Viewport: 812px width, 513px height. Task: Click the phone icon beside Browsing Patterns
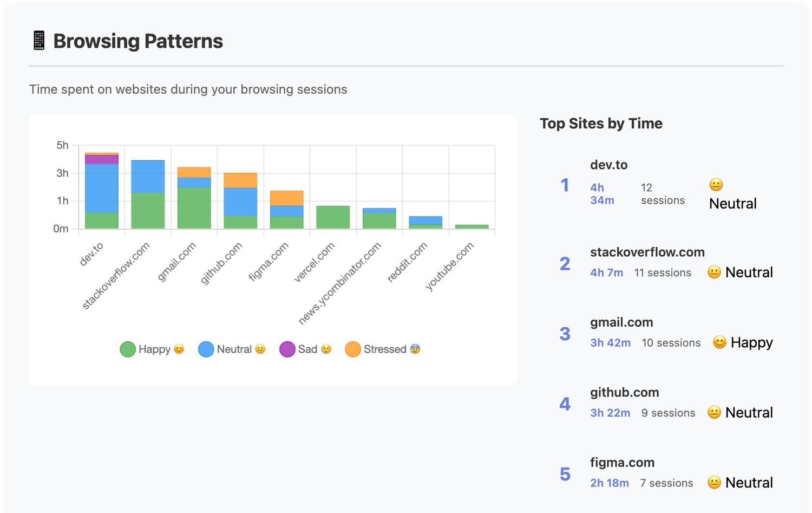point(39,41)
